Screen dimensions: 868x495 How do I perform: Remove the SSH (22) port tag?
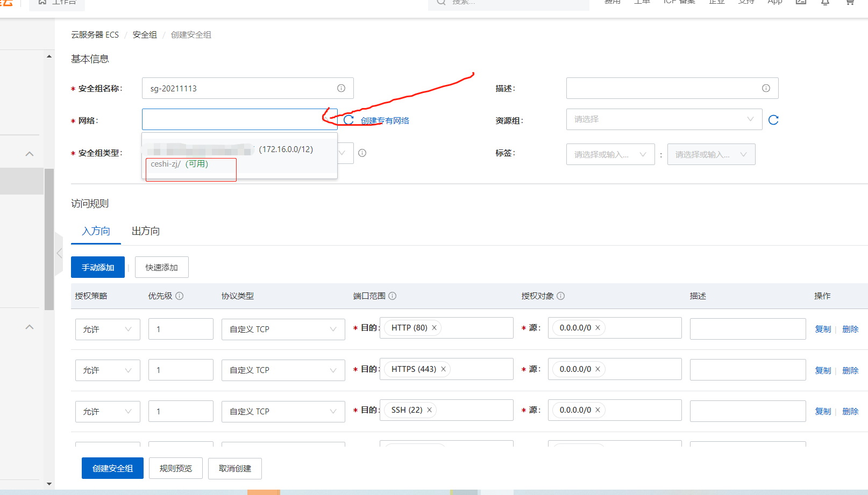[x=429, y=410]
